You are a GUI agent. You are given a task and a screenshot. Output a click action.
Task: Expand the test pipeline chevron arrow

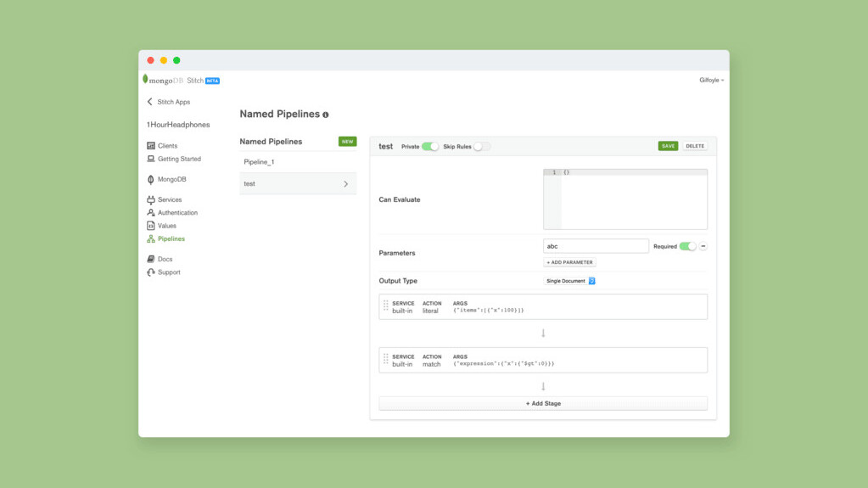click(345, 184)
